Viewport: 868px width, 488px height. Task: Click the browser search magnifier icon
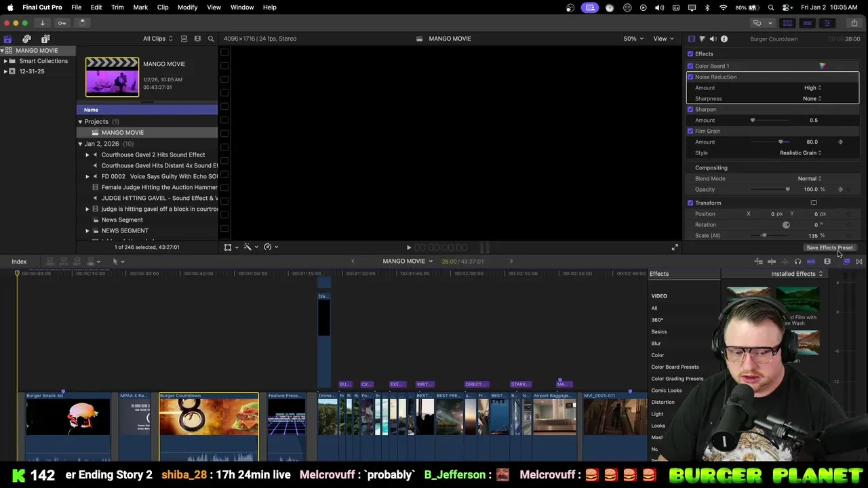211,39
